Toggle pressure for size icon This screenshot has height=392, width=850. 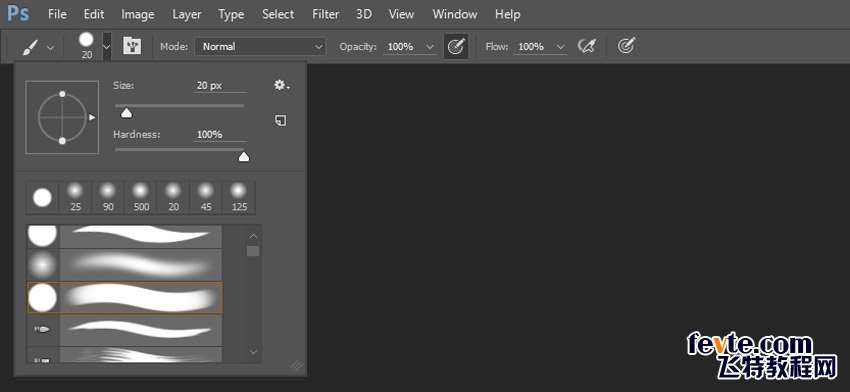pos(626,46)
